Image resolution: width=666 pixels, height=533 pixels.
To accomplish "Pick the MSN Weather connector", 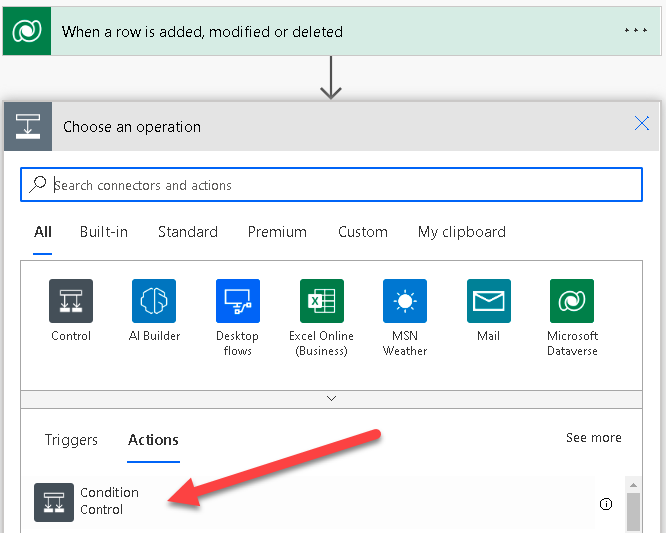I will point(405,301).
